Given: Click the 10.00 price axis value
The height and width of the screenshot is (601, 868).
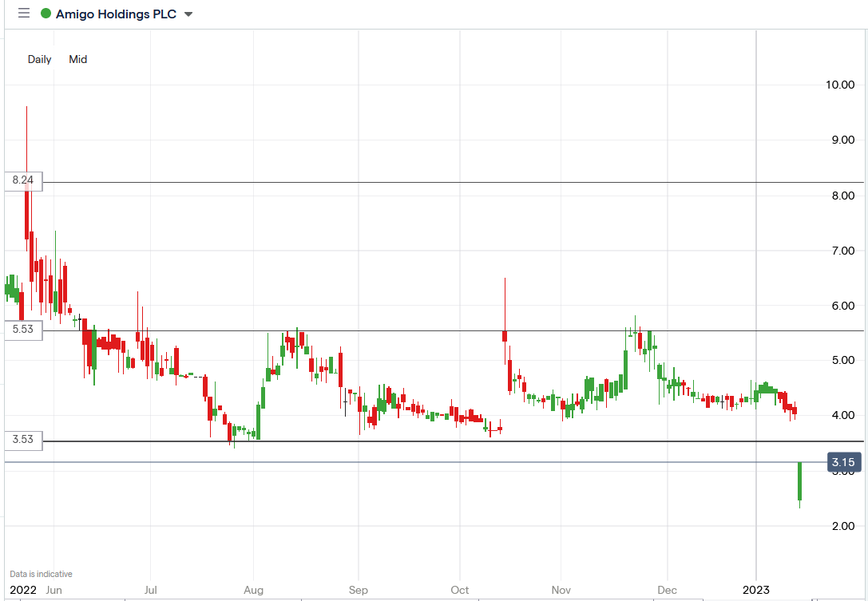Looking at the screenshot, I should [840, 85].
